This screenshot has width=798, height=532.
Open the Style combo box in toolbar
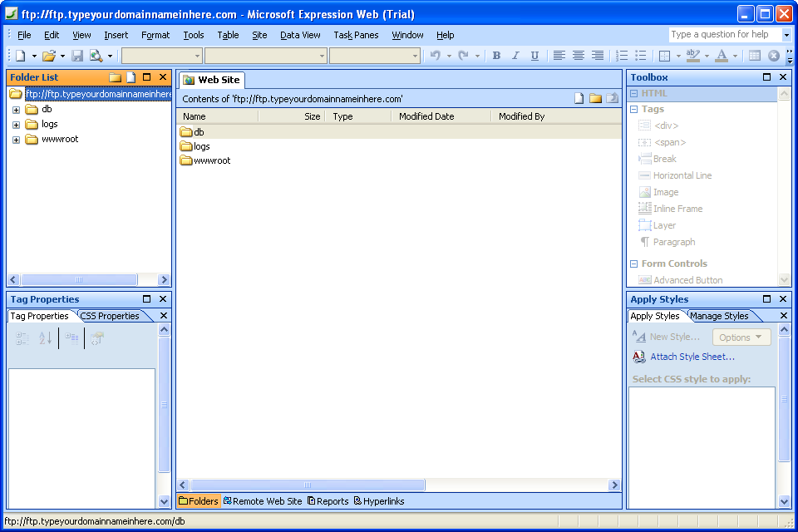click(x=162, y=56)
